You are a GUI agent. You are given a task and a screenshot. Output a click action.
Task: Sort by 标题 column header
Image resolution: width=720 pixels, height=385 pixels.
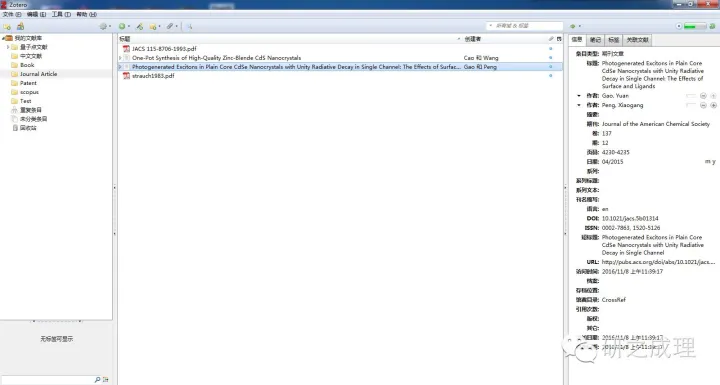click(289, 39)
